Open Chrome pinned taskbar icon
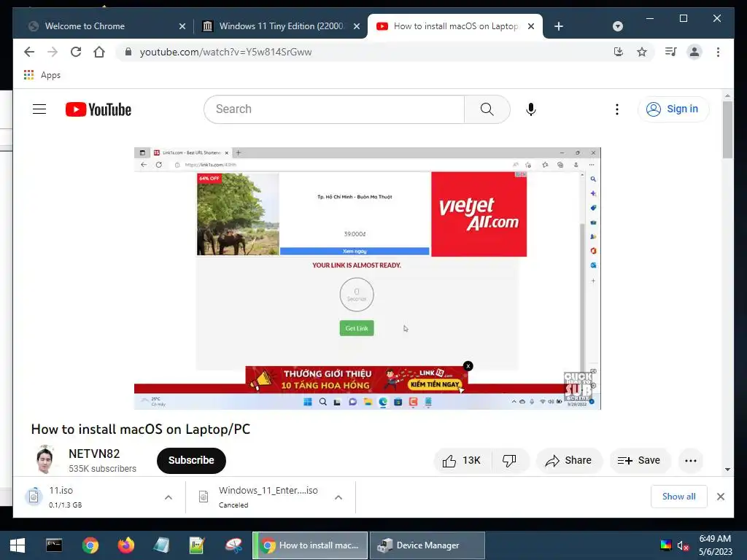Viewport: 747px width, 560px height. (x=90, y=545)
